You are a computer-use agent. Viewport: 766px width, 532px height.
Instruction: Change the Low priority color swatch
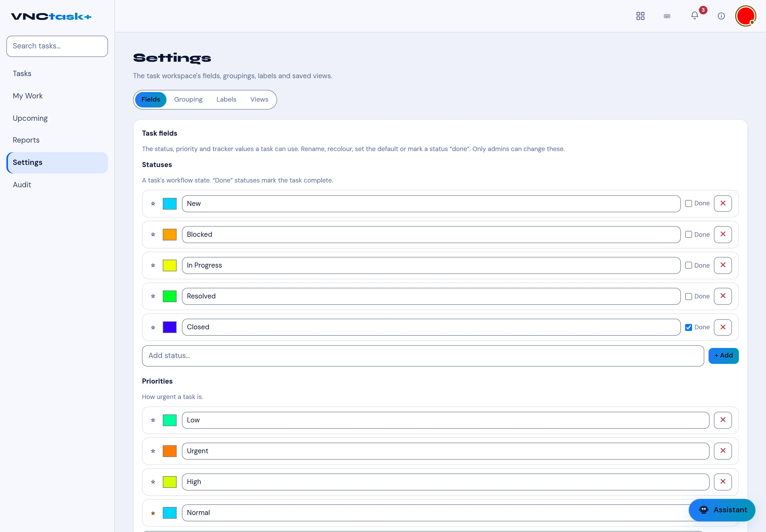pyautogui.click(x=170, y=420)
